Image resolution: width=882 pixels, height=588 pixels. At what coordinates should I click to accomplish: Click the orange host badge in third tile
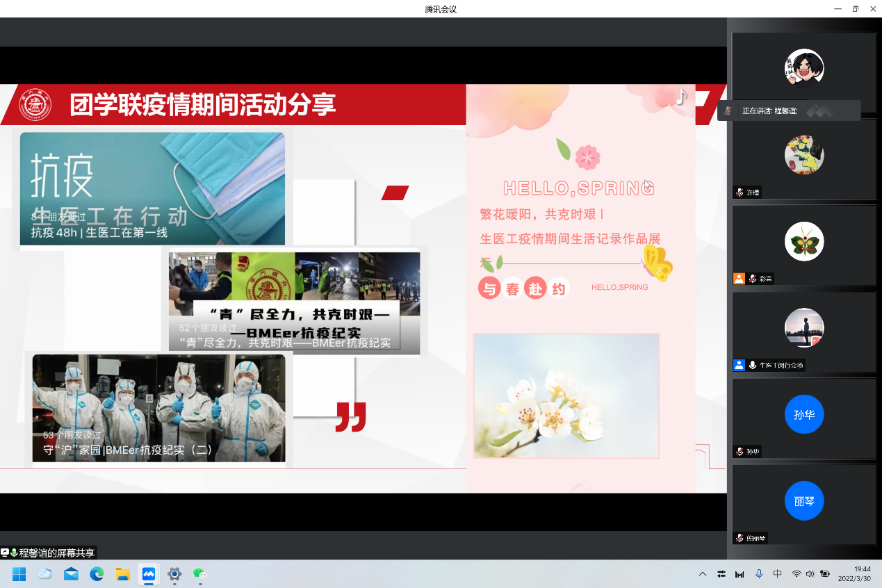coord(739,279)
